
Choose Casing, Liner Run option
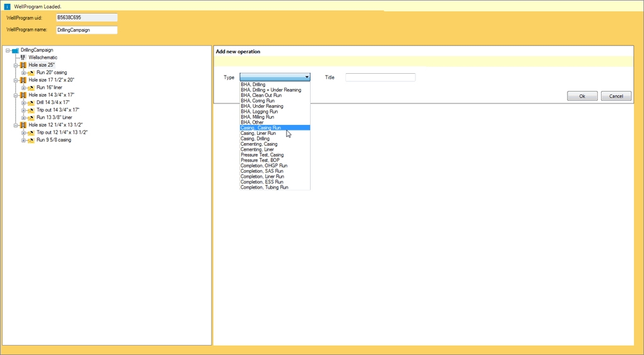(x=275, y=134)
